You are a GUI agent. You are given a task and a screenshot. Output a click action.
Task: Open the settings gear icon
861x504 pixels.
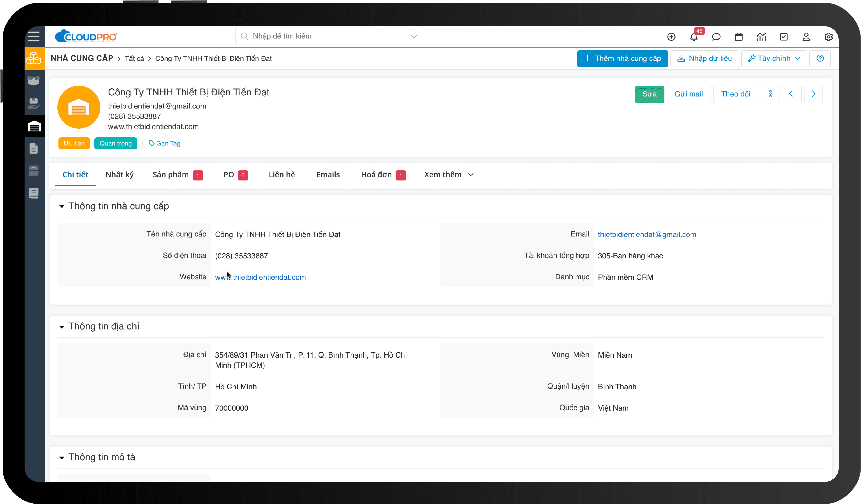tap(829, 37)
